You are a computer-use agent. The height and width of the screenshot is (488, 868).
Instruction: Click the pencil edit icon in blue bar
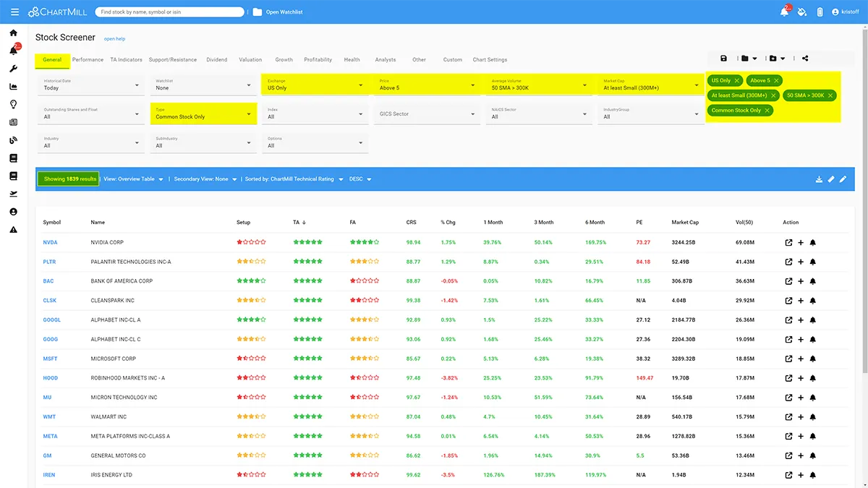[843, 179]
